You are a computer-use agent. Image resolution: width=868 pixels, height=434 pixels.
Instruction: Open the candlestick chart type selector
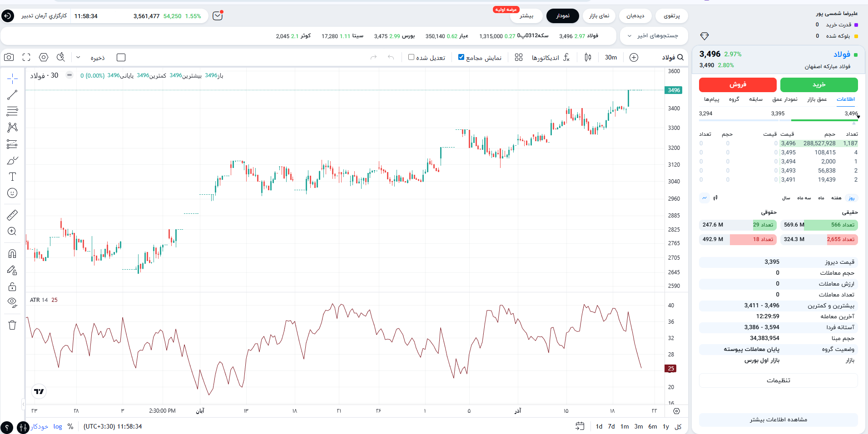tap(588, 57)
